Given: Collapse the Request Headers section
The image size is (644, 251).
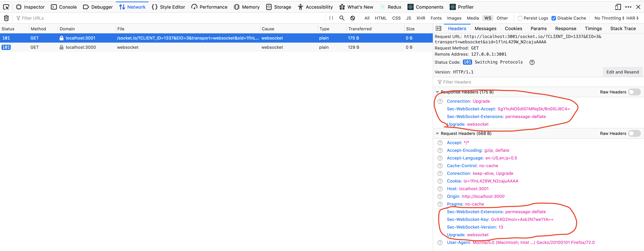Looking at the screenshot, I should tap(437, 133).
